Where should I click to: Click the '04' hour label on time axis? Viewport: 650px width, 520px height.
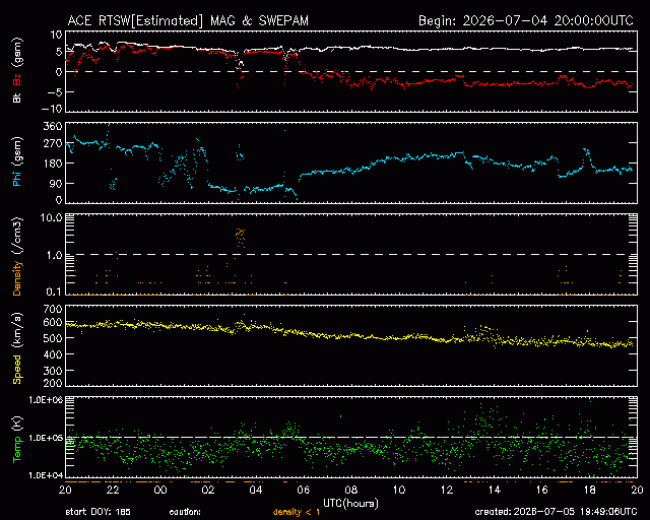[256, 490]
